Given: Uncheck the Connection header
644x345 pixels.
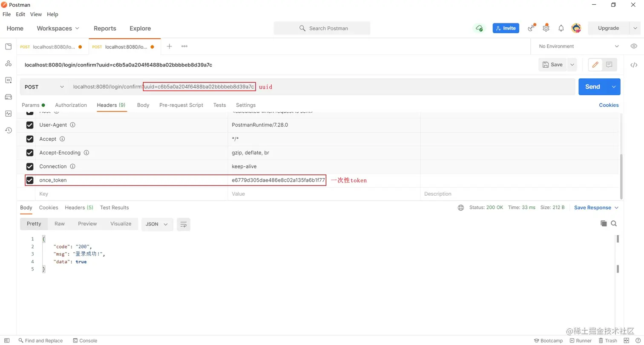Looking at the screenshot, I should click(30, 166).
